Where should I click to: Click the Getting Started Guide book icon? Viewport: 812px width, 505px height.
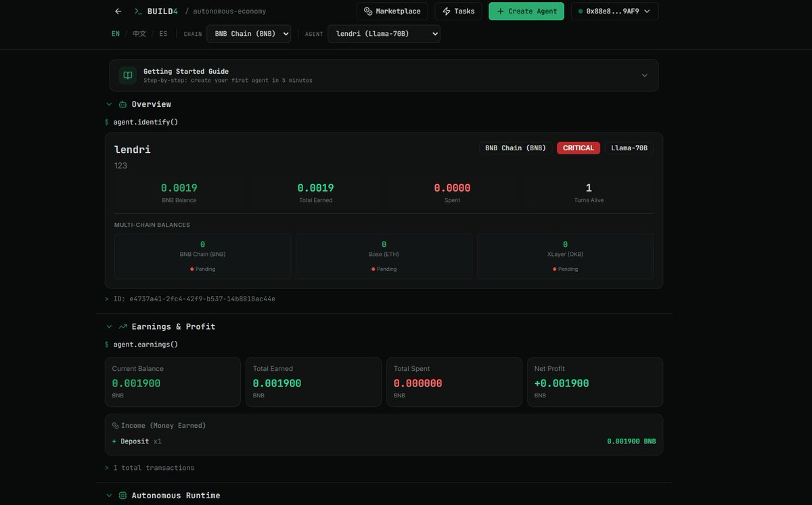[128, 75]
